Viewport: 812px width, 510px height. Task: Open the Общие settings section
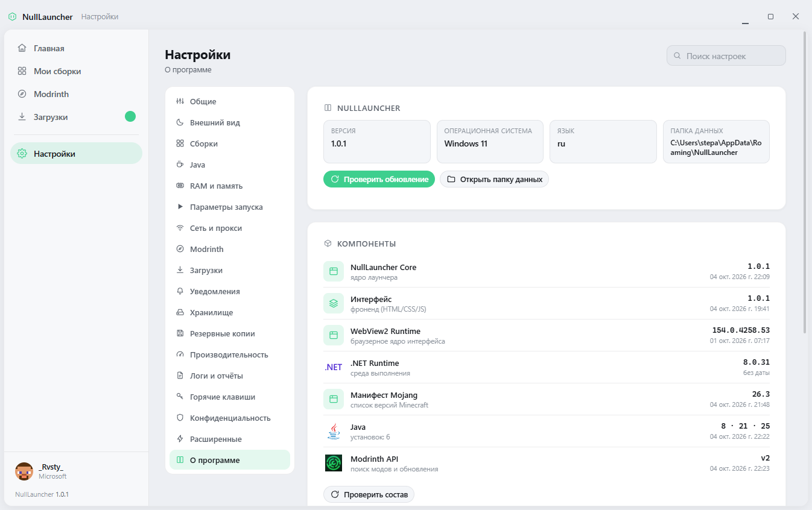[230, 102]
